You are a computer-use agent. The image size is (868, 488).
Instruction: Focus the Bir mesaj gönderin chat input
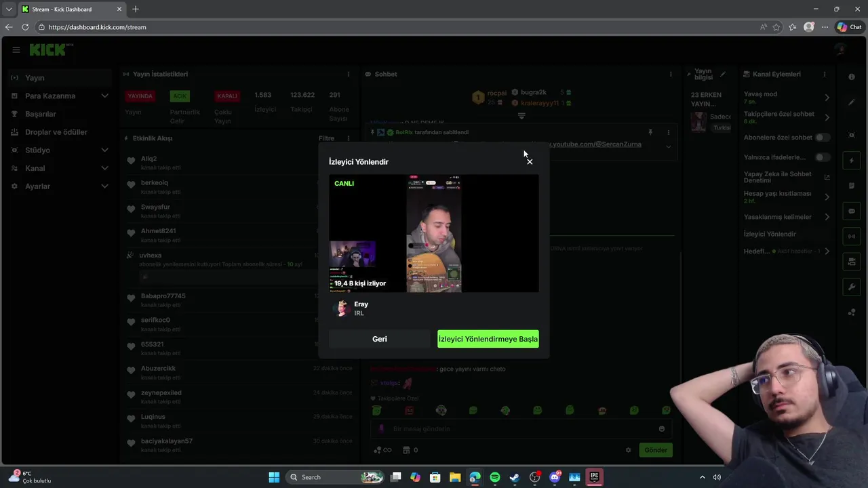[521, 428]
